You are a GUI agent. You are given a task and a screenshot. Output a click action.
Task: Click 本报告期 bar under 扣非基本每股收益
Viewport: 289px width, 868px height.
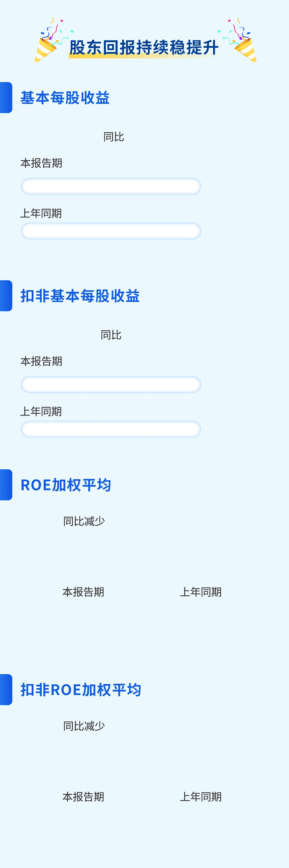(x=111, y=385)
